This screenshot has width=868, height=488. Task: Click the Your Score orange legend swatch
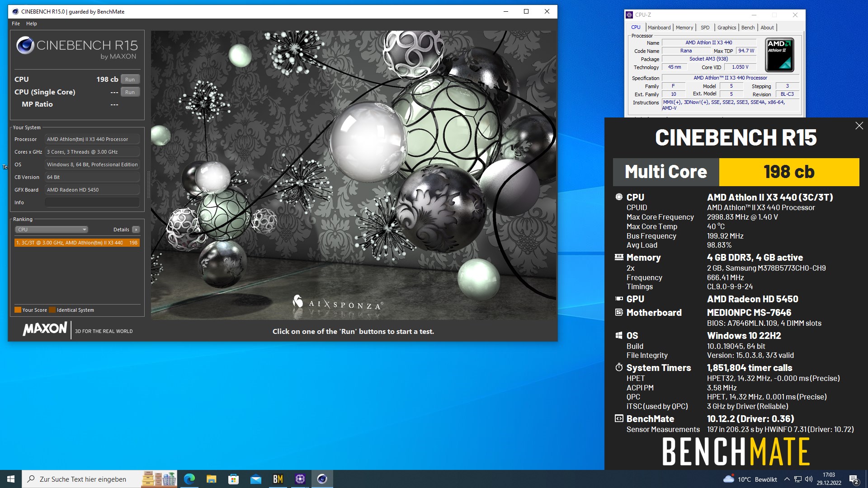(18, 310)
